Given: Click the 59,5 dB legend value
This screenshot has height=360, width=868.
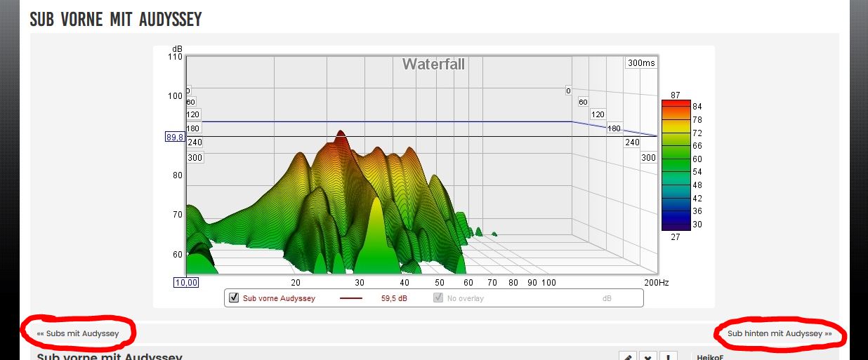Looking at the screenshot, I should pyautogui.click(x=394, y=298).
